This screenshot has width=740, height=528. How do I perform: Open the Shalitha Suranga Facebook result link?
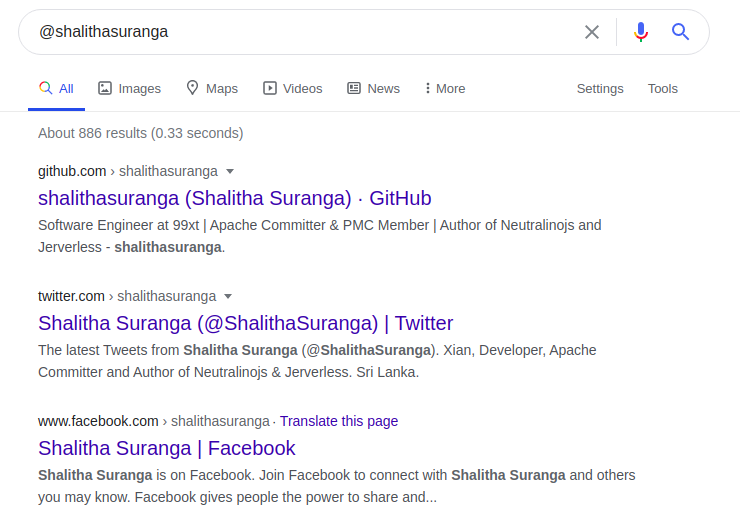pyautogui.click(x=167, y=448)
